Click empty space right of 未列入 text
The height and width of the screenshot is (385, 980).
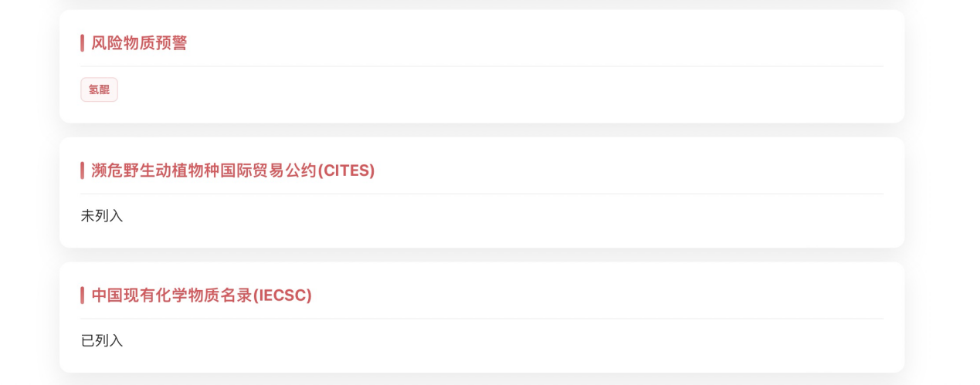pos(463,216)
